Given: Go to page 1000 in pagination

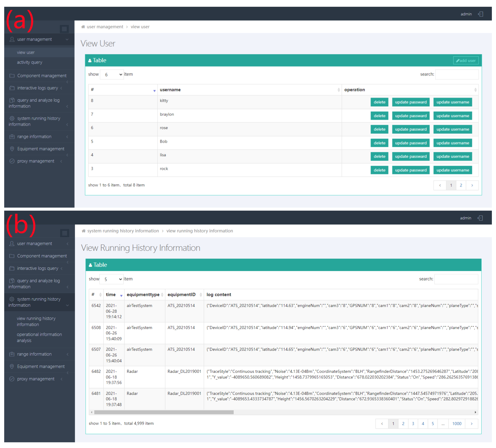Looking at the screenshot, I should (x=456, y=423).
